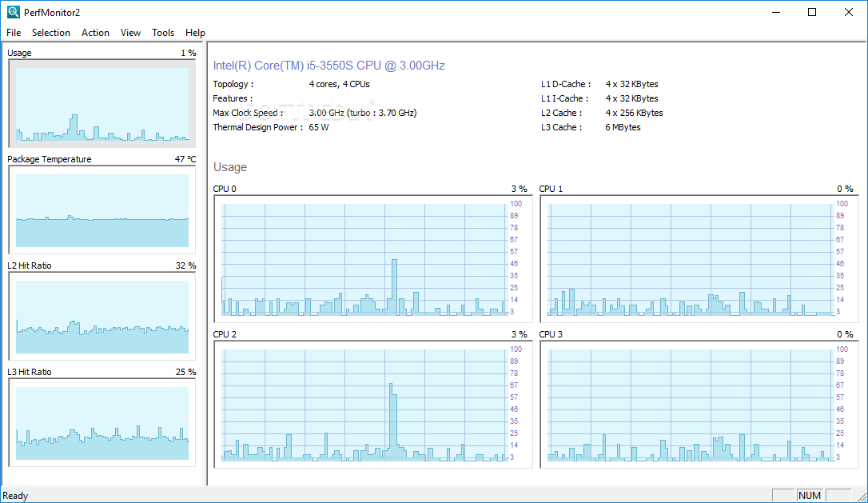Click the CPU 0 usage graph
The height and width of the screenshot is (503, 868).
click(372, 259)
